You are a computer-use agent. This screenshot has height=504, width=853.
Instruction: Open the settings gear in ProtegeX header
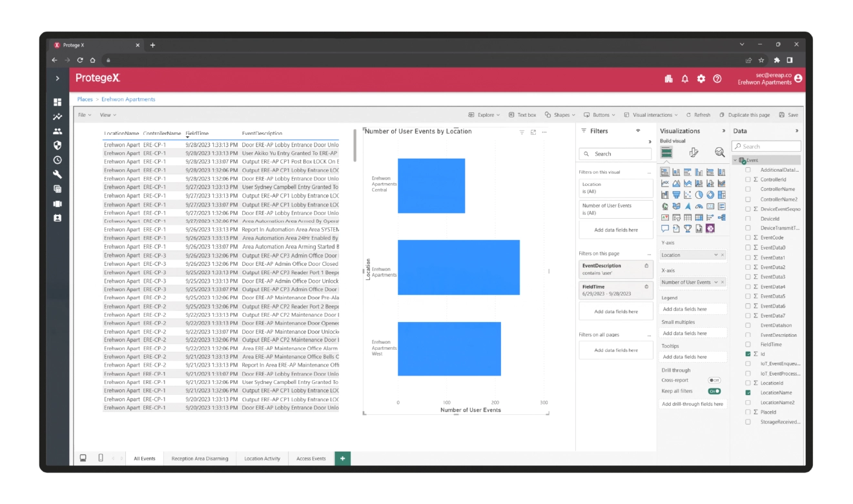[x=701, y=79]
